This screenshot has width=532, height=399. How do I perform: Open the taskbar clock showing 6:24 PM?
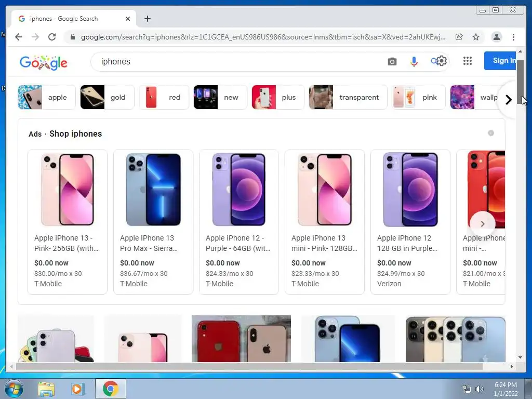point(506,389)
